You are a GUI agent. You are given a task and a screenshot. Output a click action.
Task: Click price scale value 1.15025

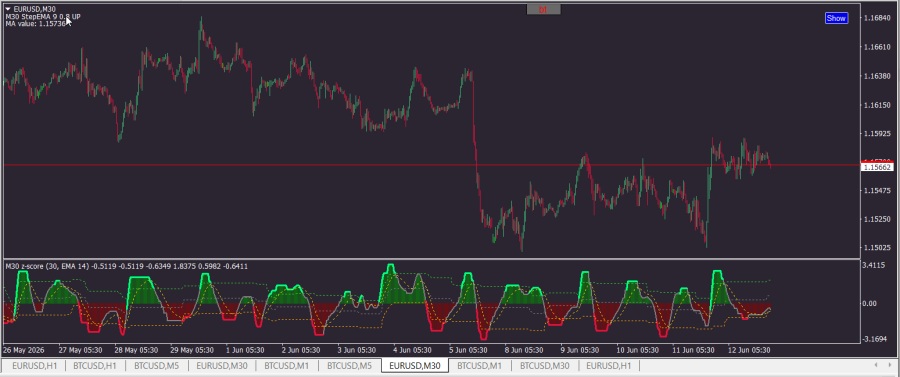(x=876, y=248)
